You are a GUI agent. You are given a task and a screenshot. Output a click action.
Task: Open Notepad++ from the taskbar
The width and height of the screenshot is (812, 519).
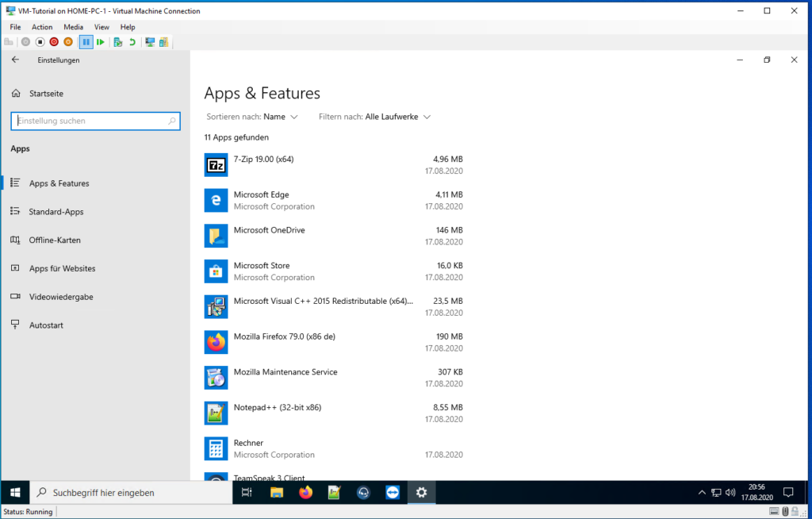click(x=335, y=493)
